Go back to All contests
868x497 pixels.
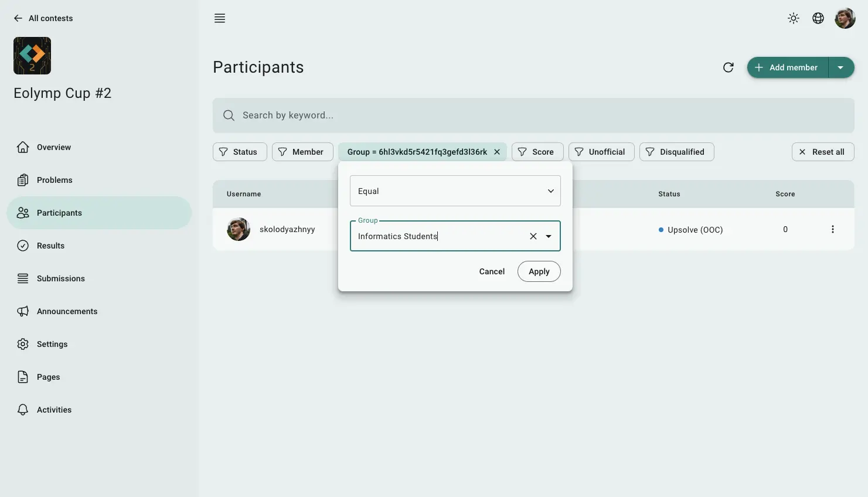click(43, 18)
